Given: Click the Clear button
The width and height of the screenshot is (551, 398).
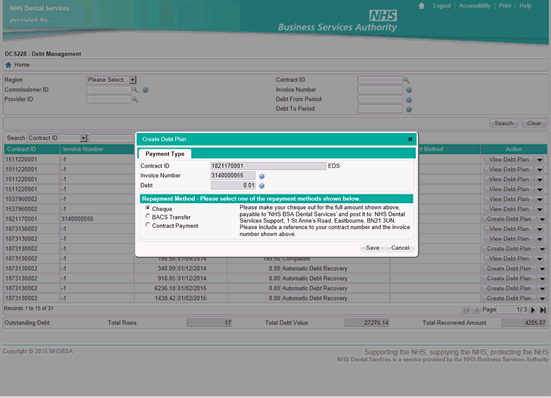Looking at the screenshot, I should tap(534, 123).
